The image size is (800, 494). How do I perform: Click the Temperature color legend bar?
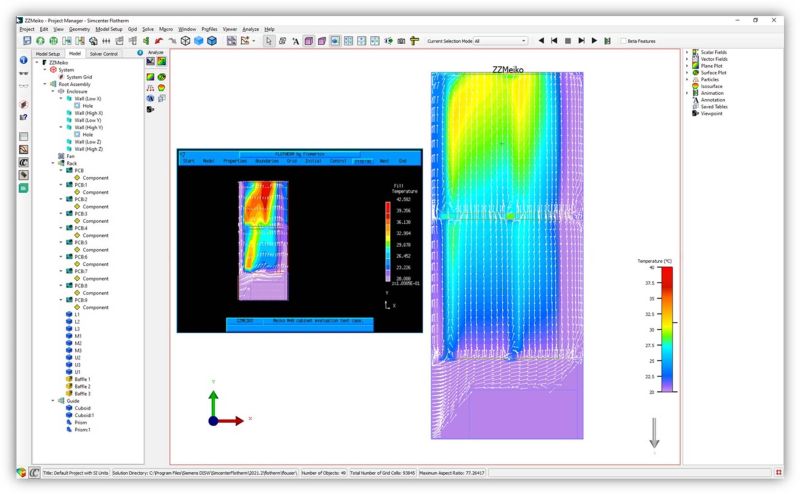(x=667, y=330)
